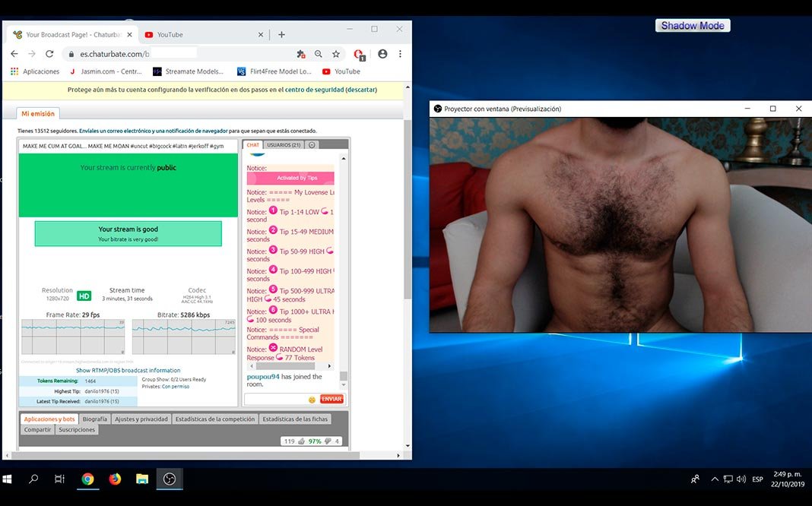Click the thumbs up rating icon

[x=302, y=441]
